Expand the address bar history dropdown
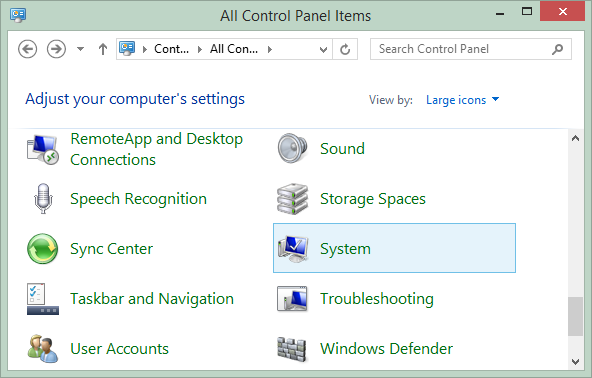592x378 pixels. [323, 49]
